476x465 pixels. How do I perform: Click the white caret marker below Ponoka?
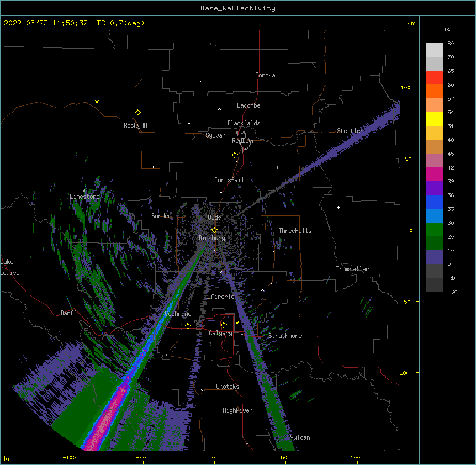(202, 81)
